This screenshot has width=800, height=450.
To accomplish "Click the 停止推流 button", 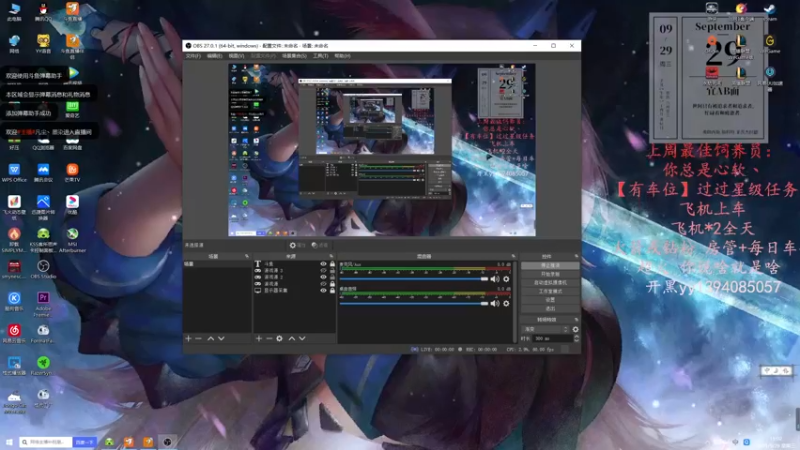I will coord(550,265).
